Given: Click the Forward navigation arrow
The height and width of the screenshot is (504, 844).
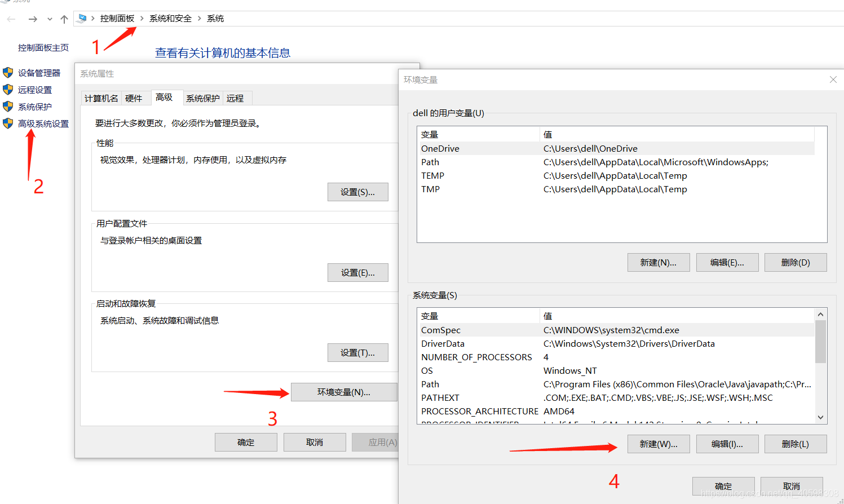Looking at the screenshot, I should tap(33, 19).
